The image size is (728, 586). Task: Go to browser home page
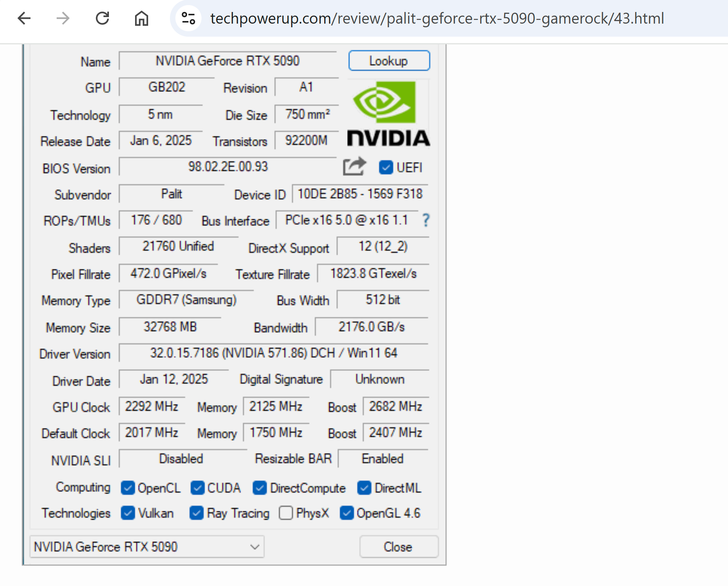(142, 18)
